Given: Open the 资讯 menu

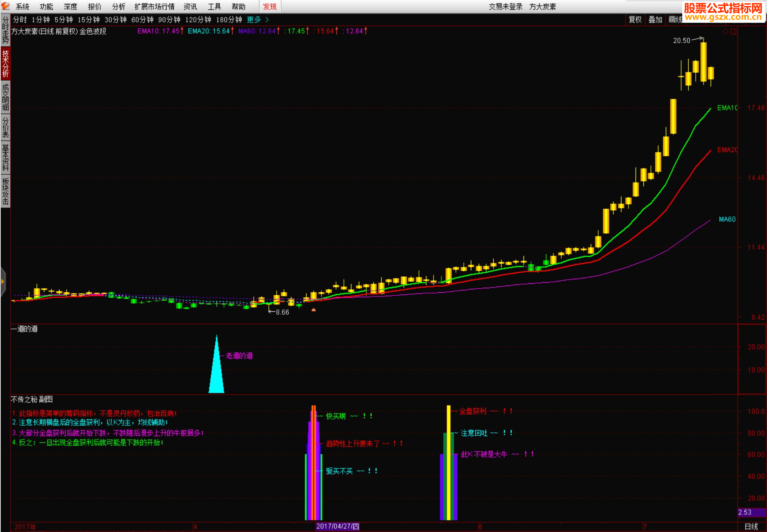Looking at the screenshot, I should (190, 7).
